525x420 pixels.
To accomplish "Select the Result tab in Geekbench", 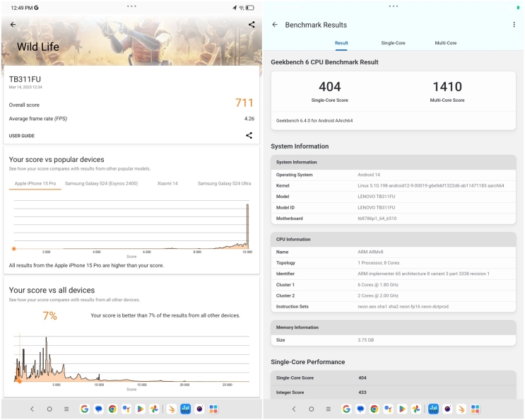I will [x=341, y=43].
